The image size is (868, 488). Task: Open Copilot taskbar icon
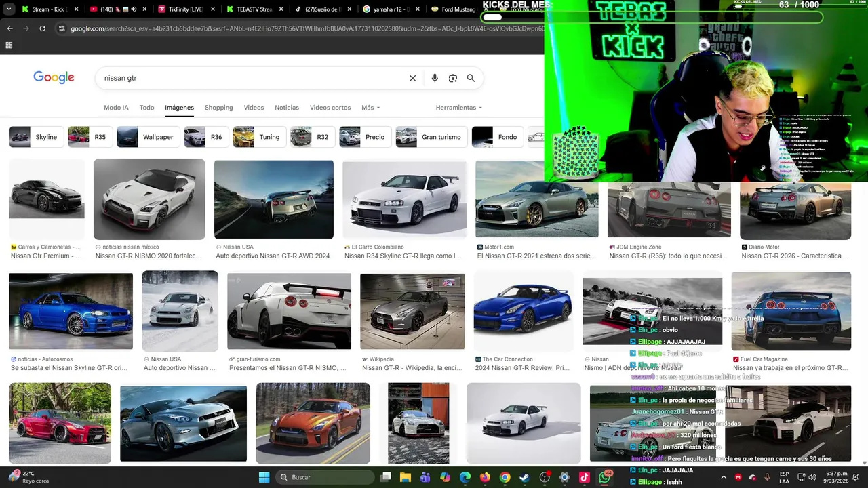445,477
